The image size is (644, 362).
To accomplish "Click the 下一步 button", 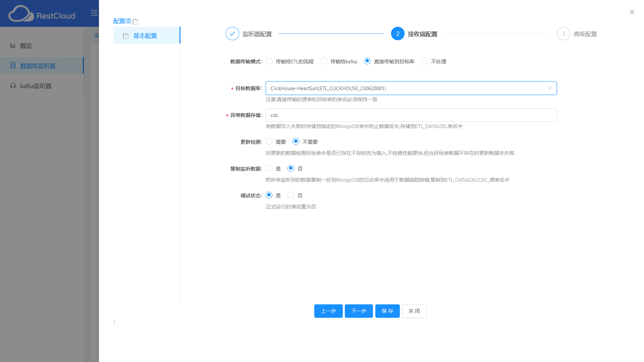I will tap(359, 311).
